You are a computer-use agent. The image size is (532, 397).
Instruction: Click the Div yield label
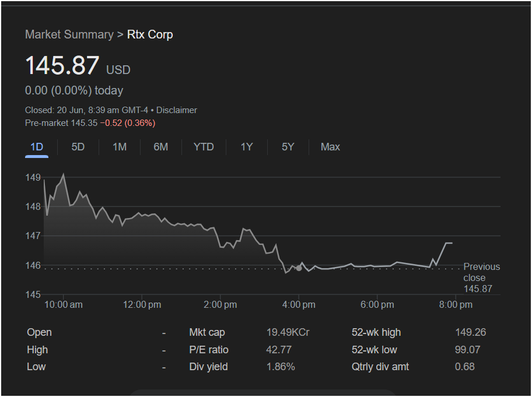[208, 367]
